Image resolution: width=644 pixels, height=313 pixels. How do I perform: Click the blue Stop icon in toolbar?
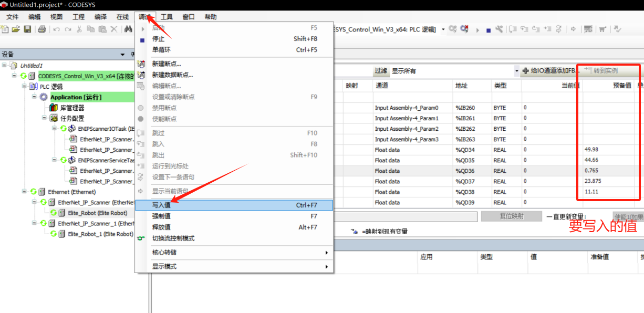489,30
